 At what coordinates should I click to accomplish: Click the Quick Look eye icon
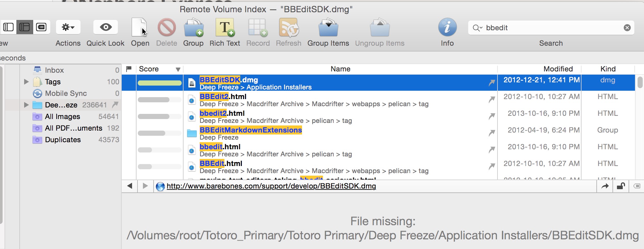coord(106,27)
